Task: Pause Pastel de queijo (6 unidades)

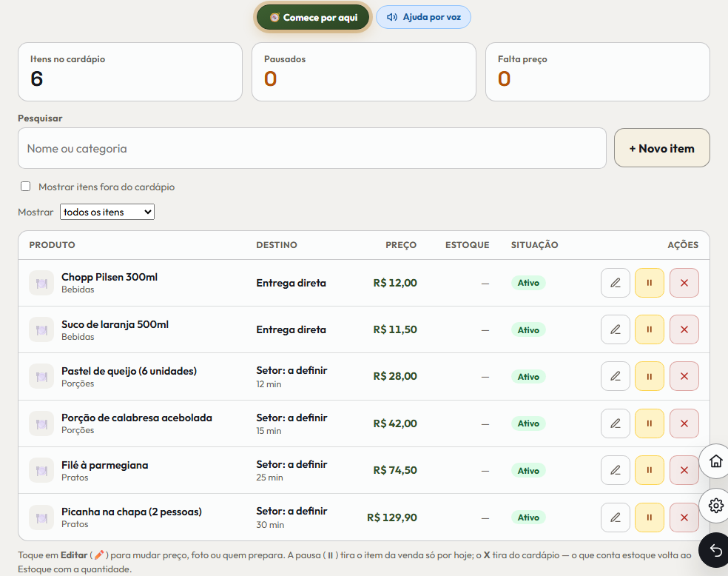Action: tap(650, 376)
